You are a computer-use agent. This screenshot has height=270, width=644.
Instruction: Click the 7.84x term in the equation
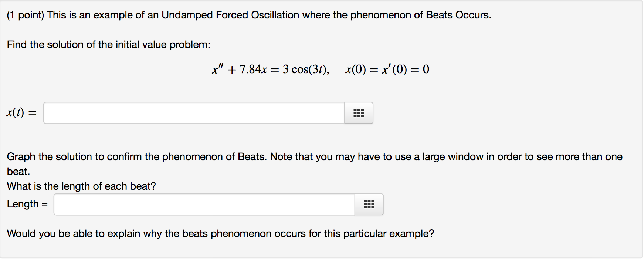[x=253, y=69]
